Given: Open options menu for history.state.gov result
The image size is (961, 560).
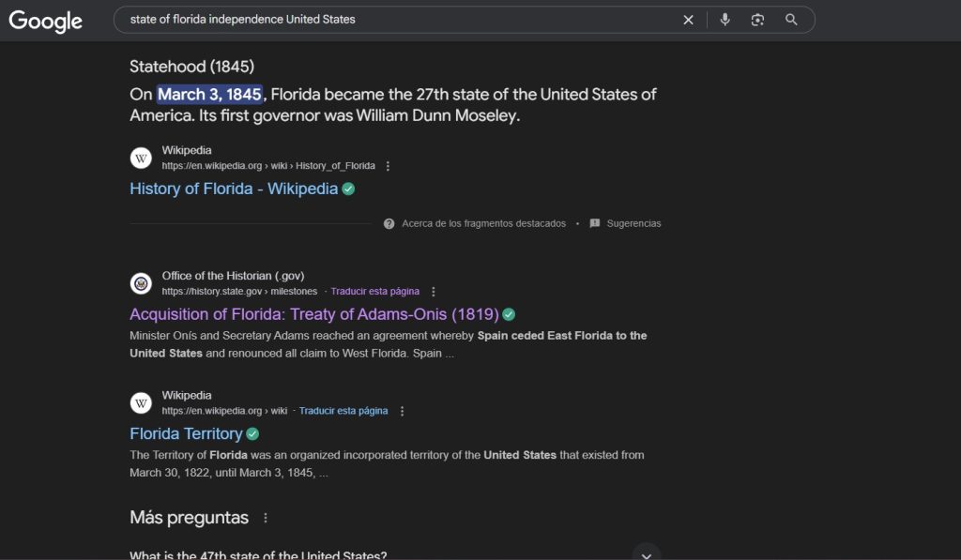Looking at the screenshot, I should (433, 292).
